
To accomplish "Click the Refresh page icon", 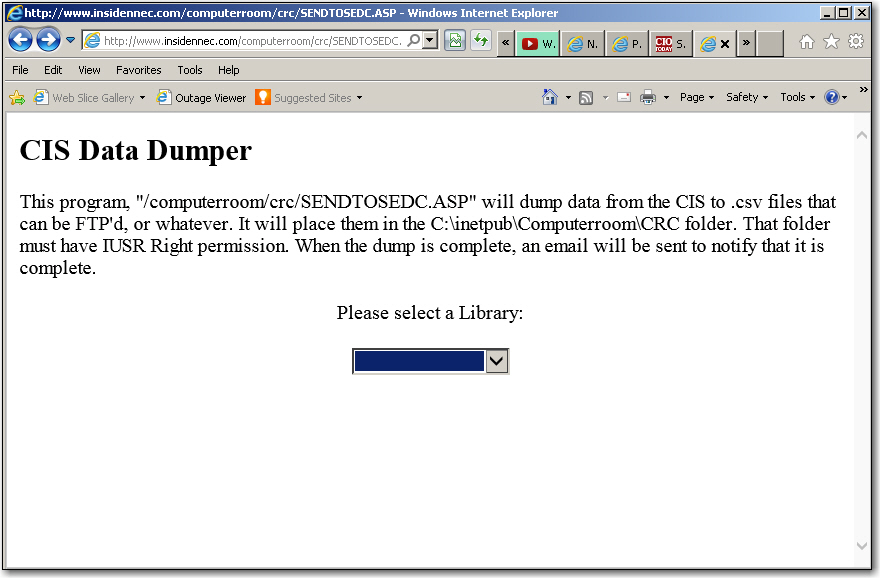I will tap(481, 41).
